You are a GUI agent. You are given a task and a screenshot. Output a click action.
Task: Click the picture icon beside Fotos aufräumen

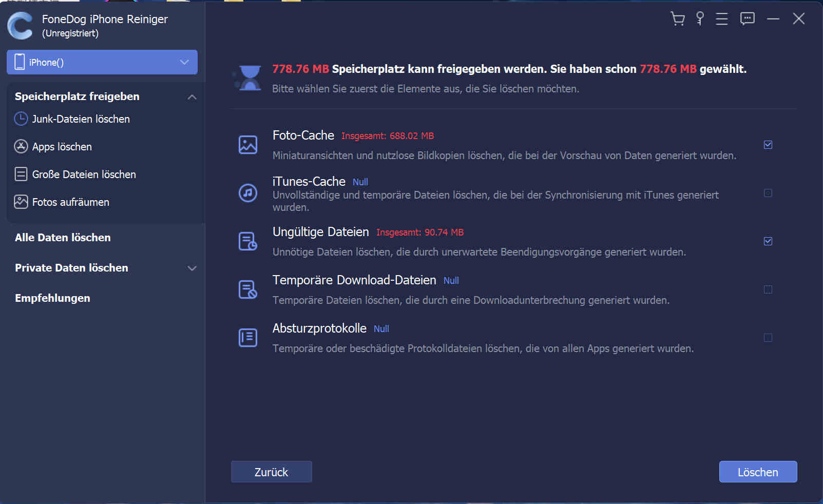tap(21, 202)
